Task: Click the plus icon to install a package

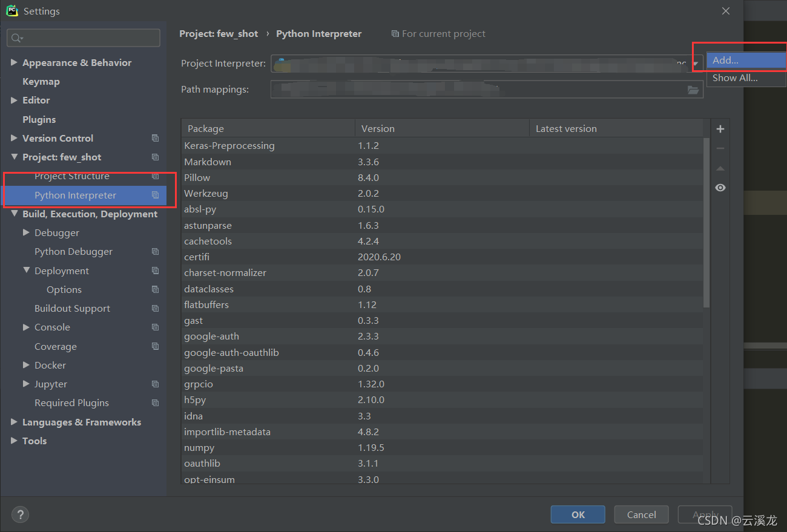Action: coord(720,129)
